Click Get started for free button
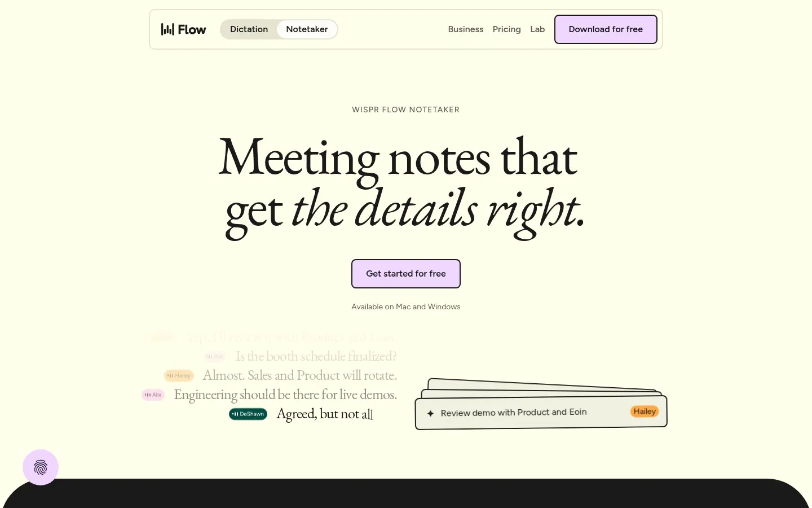This screenshot has height=508, width=812. pos(406,274)
